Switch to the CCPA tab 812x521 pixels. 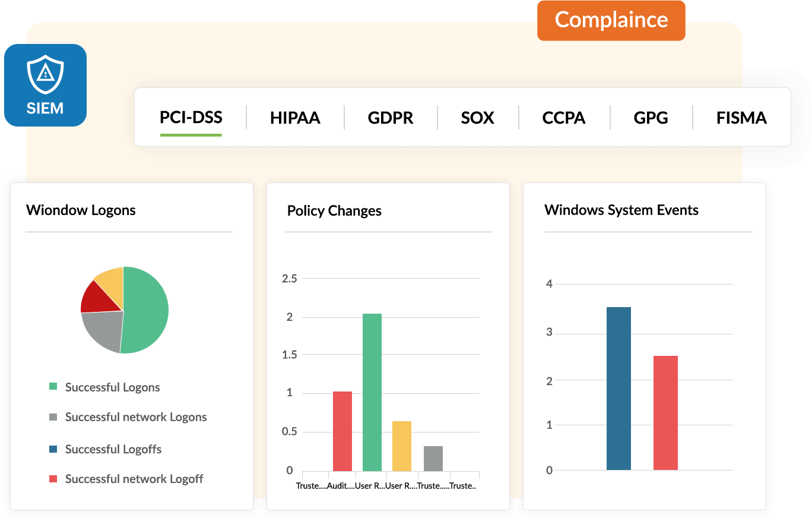pyautogui.click(x=563, y=118)
